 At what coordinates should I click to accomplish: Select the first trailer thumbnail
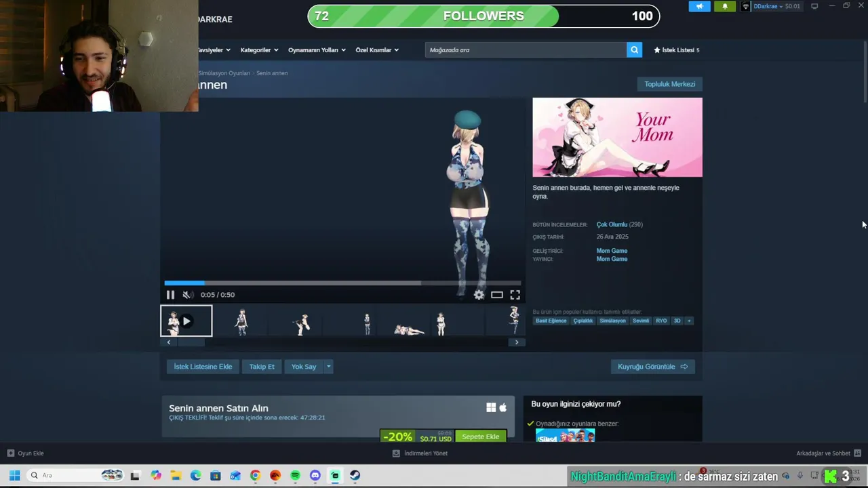[186, 321]
